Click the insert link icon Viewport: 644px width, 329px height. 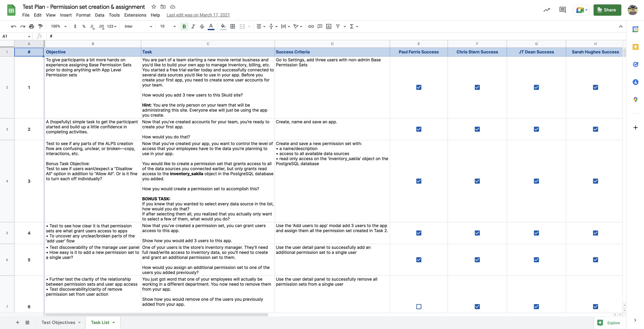[x=311, y=26]
